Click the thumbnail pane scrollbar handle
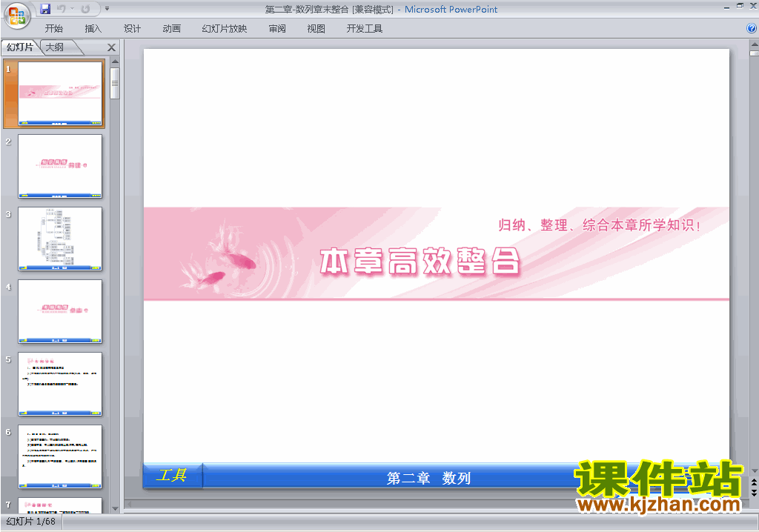The height and width of the screenshot is (532, 759). pyautogui.click(x=115, y=83)
